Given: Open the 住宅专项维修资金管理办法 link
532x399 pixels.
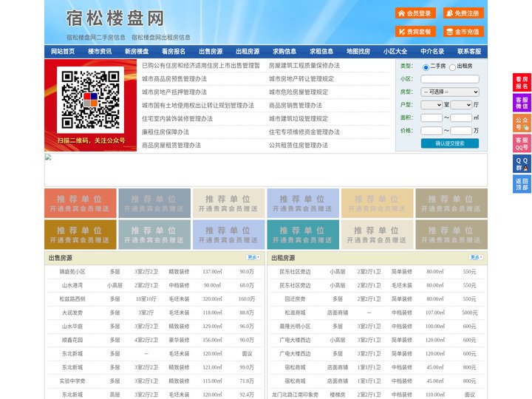Looking at the screenshot, I should tap(304, 132).
